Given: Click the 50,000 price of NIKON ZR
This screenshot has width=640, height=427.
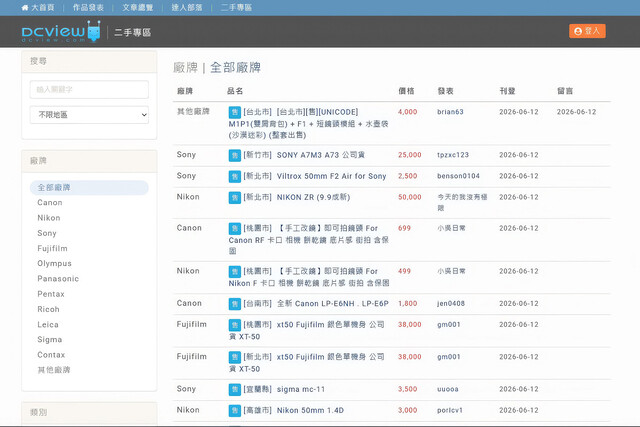Looking at the screenshot, I should (x=409, y=197).
